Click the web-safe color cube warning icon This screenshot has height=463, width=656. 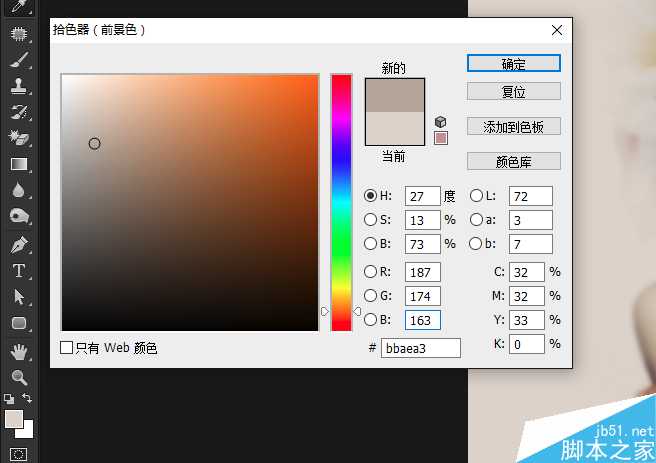click(x=441, y=121)
